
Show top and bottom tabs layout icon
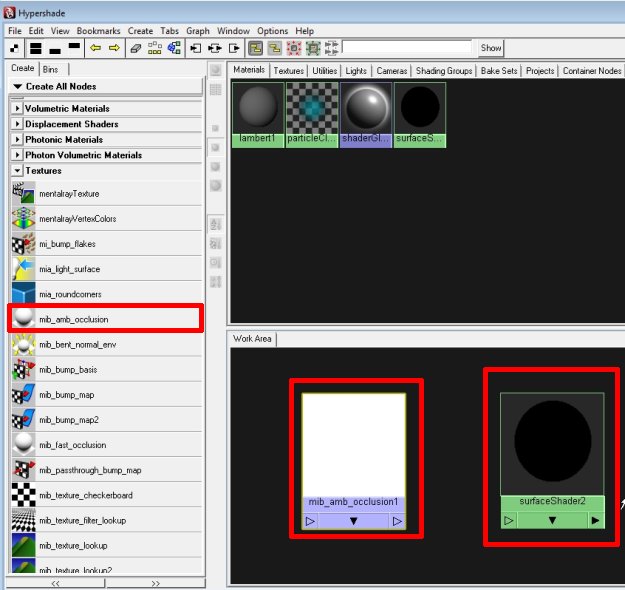click(36, 48)
